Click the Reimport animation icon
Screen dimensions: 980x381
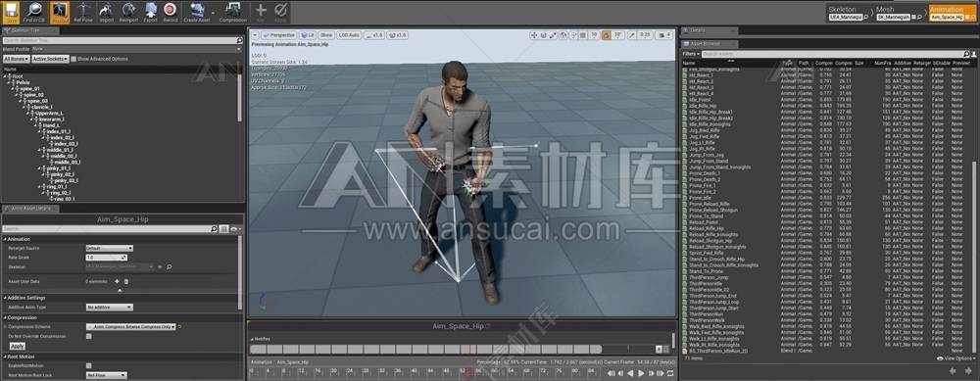pos(128,12)
